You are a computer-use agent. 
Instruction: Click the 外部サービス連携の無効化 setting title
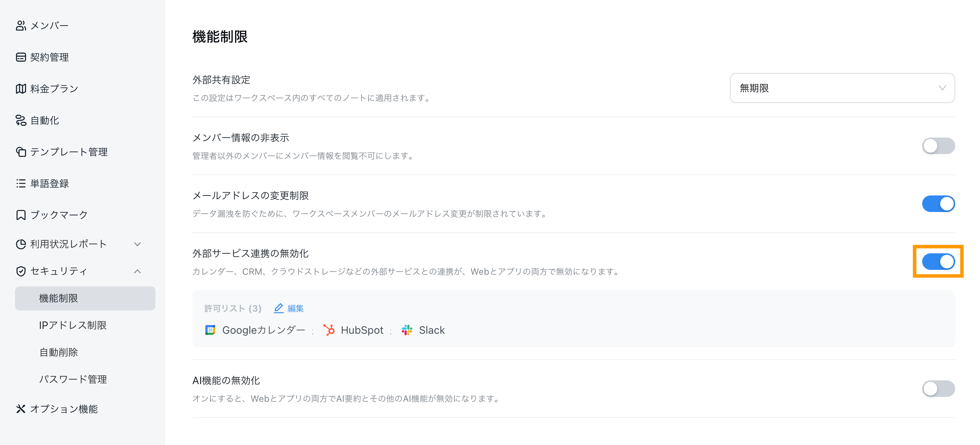[250, 253]
